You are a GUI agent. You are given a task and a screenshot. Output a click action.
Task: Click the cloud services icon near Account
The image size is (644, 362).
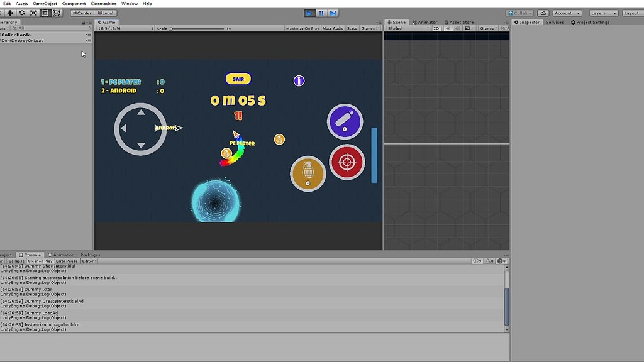(x=543, y=13)
